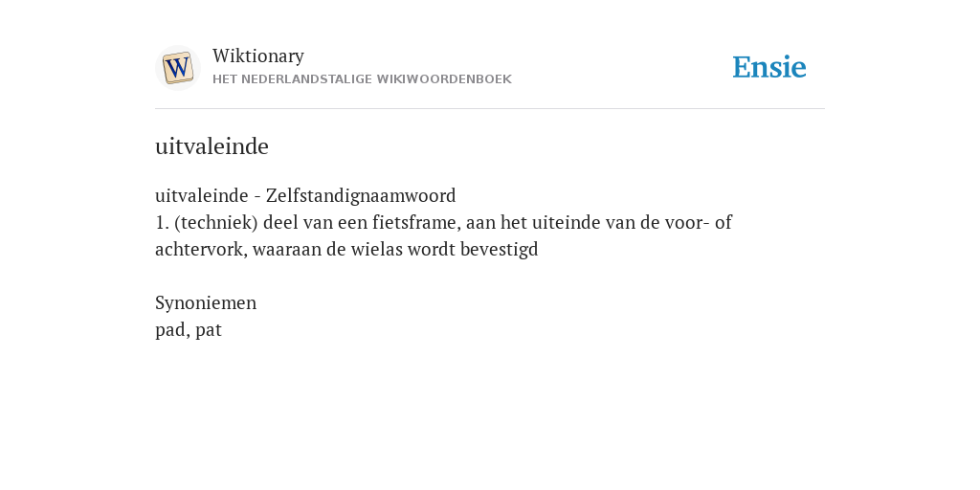Click the word 'Zelfstandignaamwoord'
This screenshot has width=980, height=490.
pyautogui.click(x=361, y=195)
